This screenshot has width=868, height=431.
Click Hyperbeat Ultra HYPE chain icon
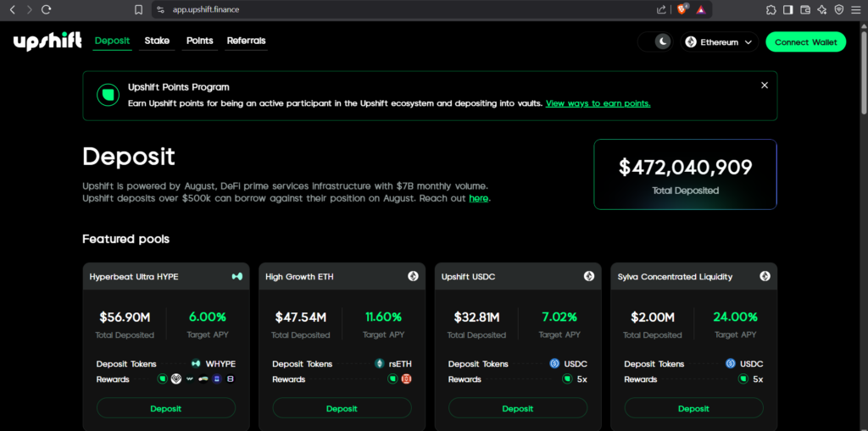pyautogui.click(x=237, y=276)
